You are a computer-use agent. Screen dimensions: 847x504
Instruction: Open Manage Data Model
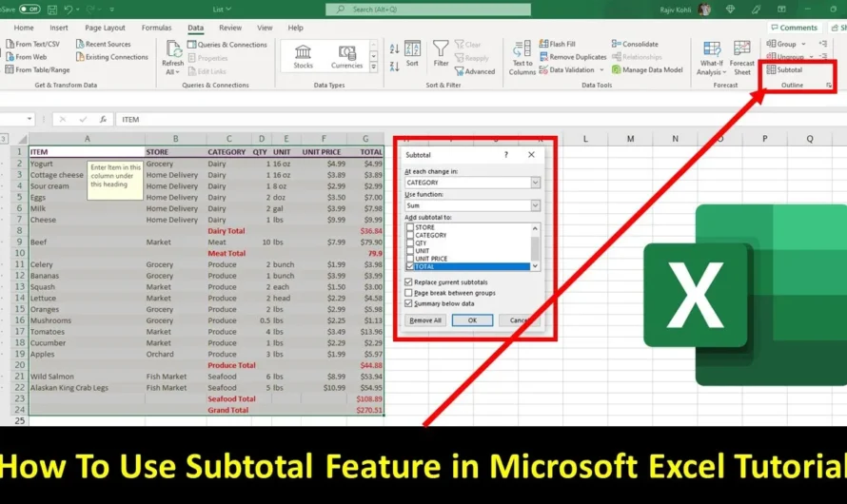[x=647, y=69]
